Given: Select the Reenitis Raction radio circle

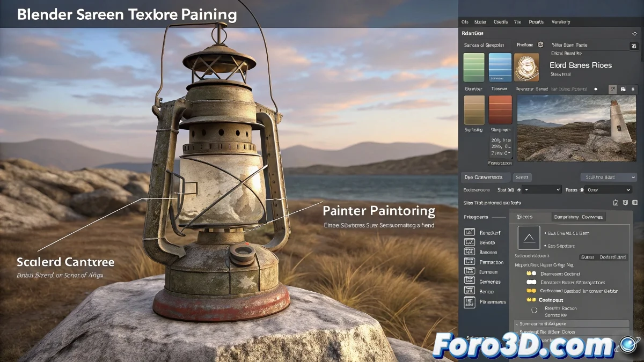Looking at the screenshot, I should tap(534, 310).
